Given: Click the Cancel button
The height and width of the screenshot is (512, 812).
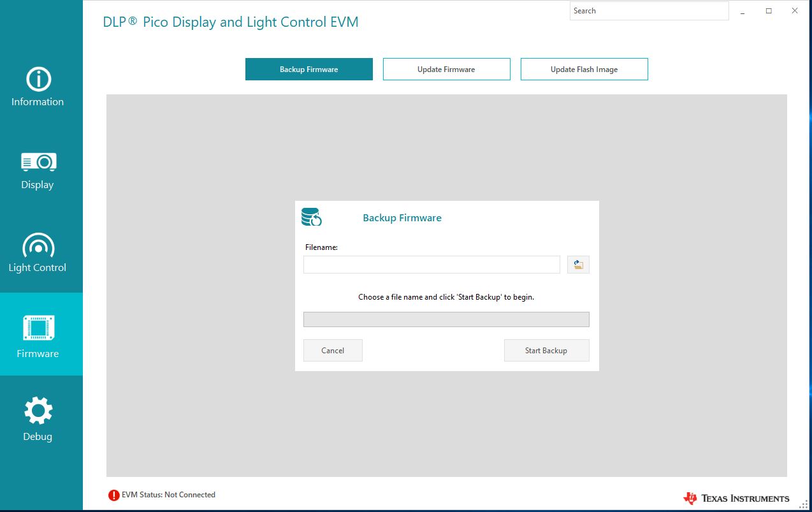Looking at the screenshot, I should tap(333, 351).
